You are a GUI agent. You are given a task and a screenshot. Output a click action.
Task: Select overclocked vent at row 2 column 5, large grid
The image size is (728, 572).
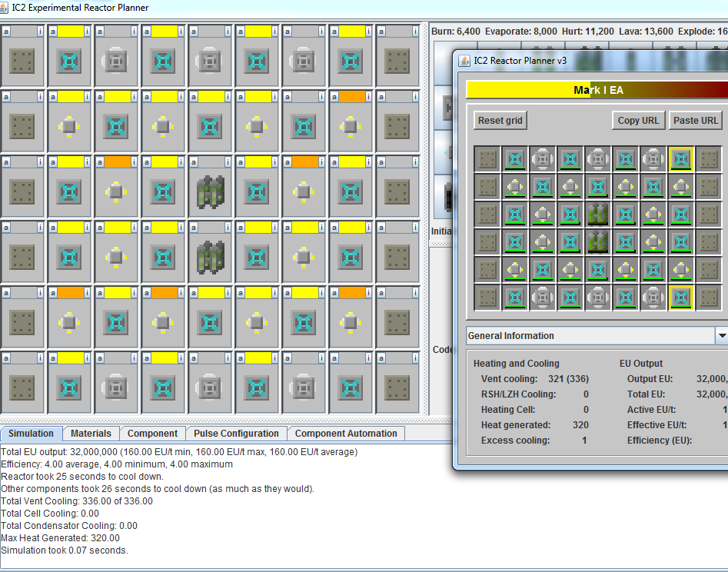211,126
